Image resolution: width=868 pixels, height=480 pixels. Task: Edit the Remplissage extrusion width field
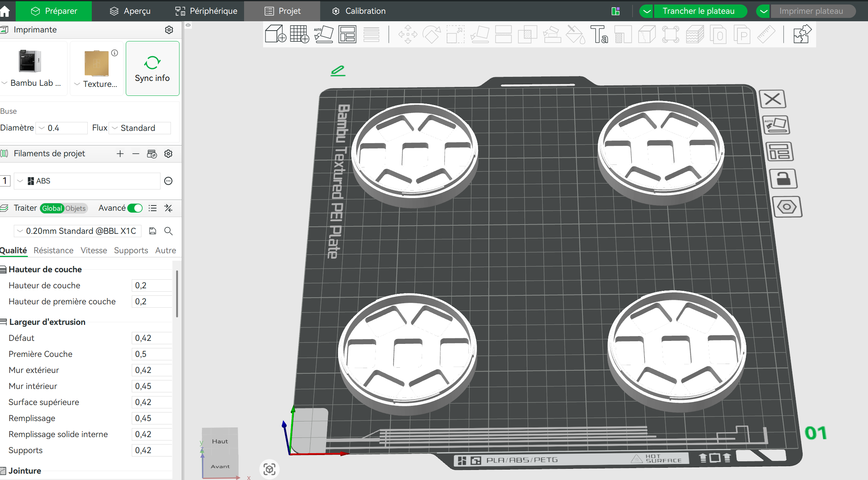click(x=152, y=418)
